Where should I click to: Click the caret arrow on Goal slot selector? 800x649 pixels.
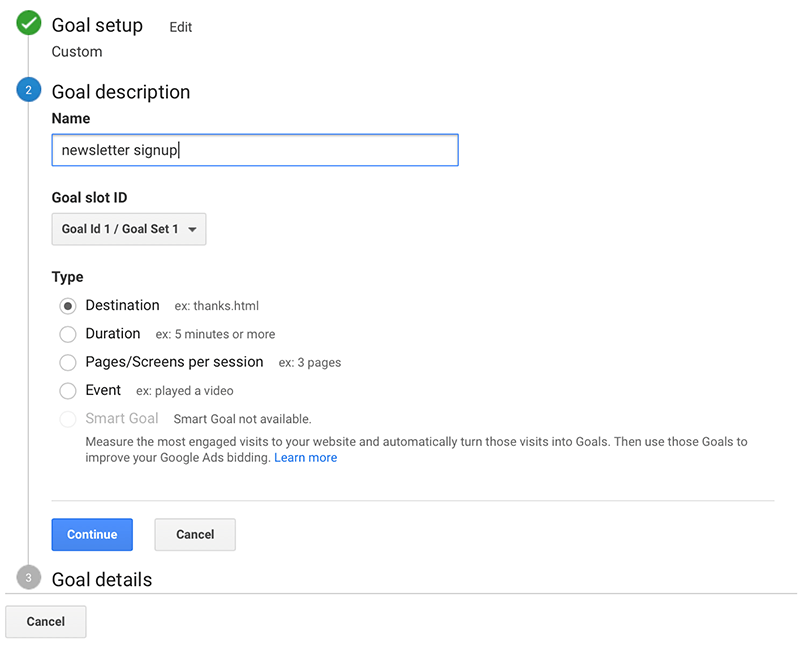coord(192,230)
